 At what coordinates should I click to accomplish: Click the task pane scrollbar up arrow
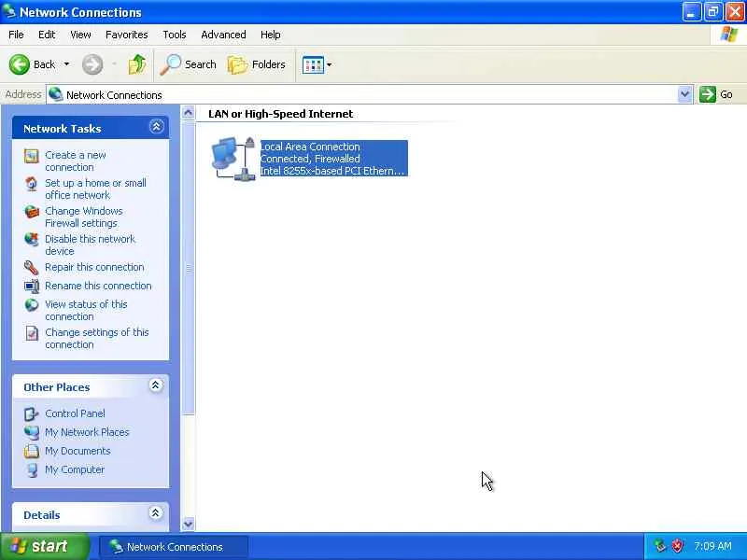(x=189, y=113)
